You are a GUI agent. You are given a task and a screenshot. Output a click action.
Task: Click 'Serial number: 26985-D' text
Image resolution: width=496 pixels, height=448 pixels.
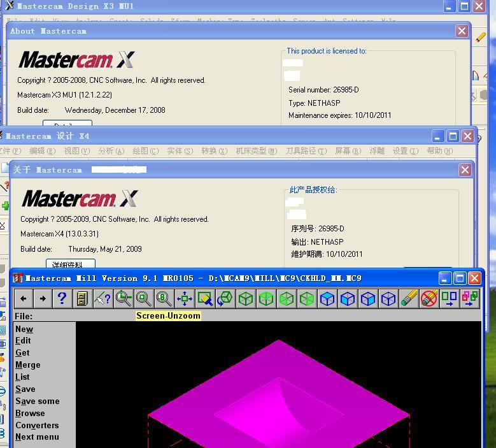323,90
